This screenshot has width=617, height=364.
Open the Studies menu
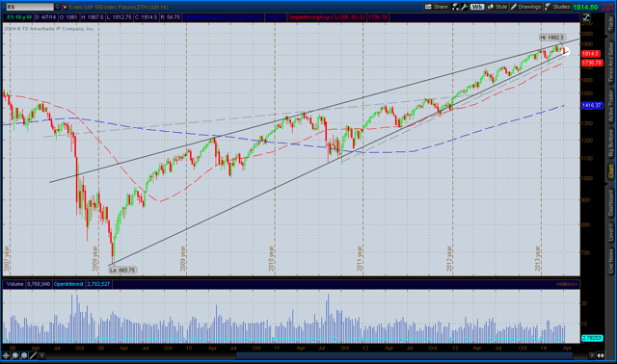(557, 7)
